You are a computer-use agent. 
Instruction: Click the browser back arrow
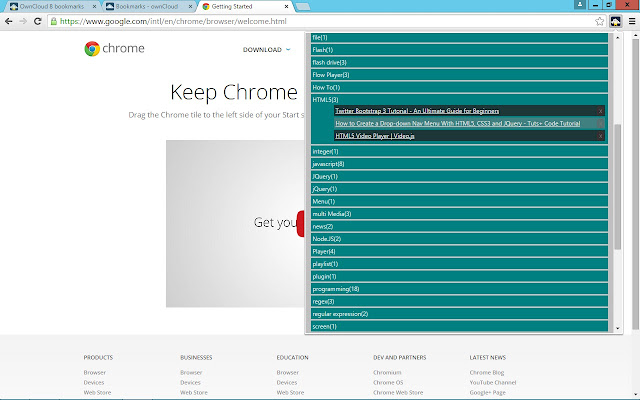point(9,21)
